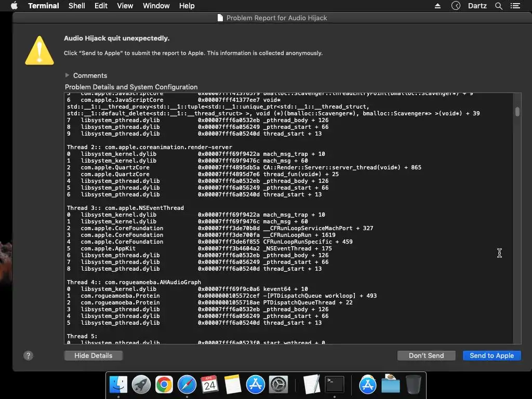Click the Don't Send button
This screenshot has width=532, height=399.
[426, 355]
